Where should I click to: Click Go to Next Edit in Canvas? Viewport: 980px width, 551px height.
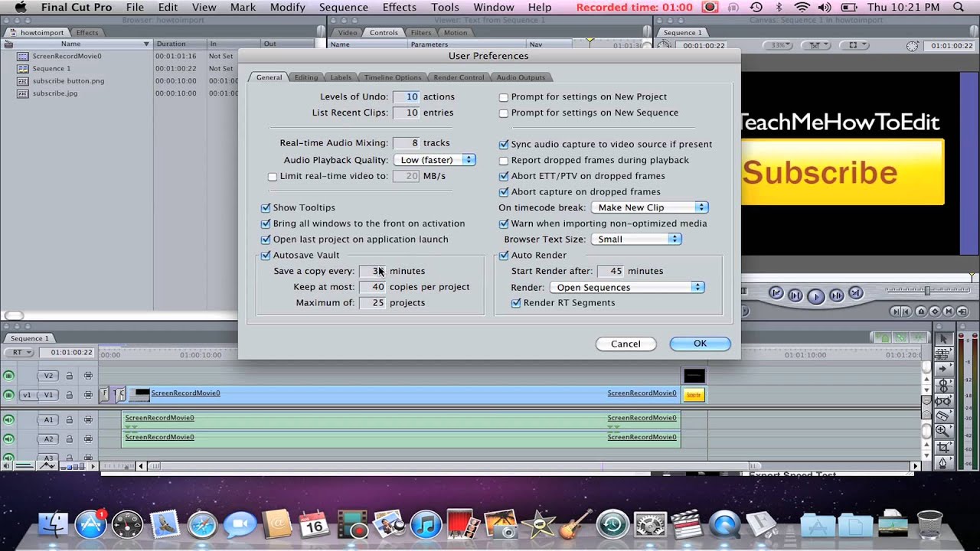pyautogui.click(x=856, y=293)
